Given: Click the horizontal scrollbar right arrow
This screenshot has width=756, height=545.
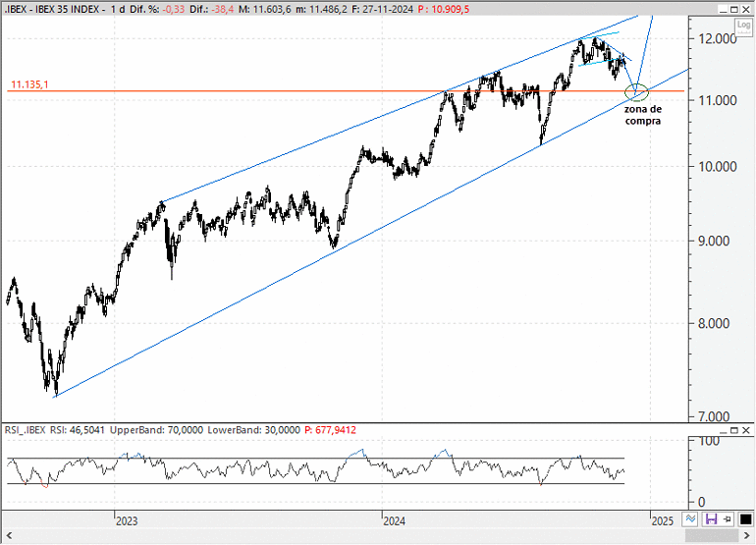Looking at the screenshot, I should point(747,536).
